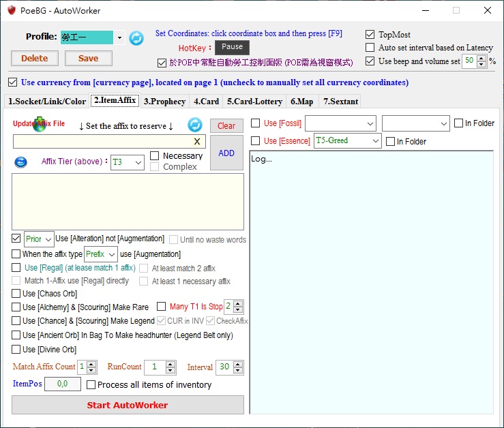Click the refresh icon next to Profile dropdown

click(136, 38)
